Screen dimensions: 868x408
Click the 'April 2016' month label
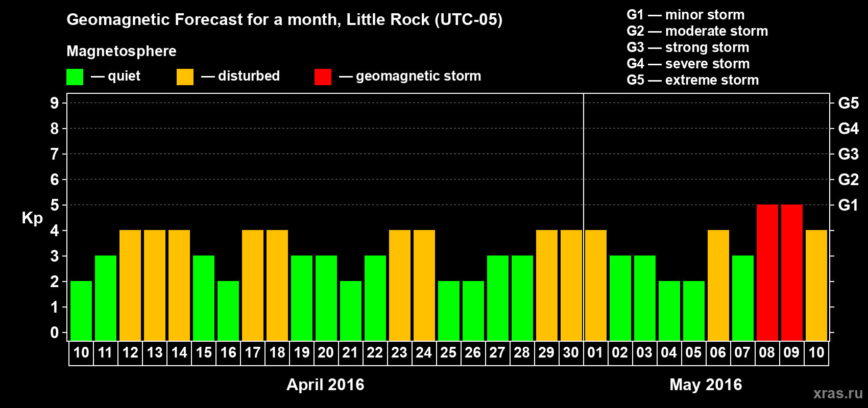coord(325,385)
